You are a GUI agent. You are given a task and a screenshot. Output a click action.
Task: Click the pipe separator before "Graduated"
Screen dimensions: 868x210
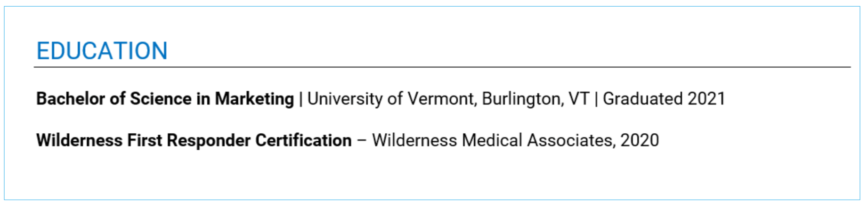596,99
